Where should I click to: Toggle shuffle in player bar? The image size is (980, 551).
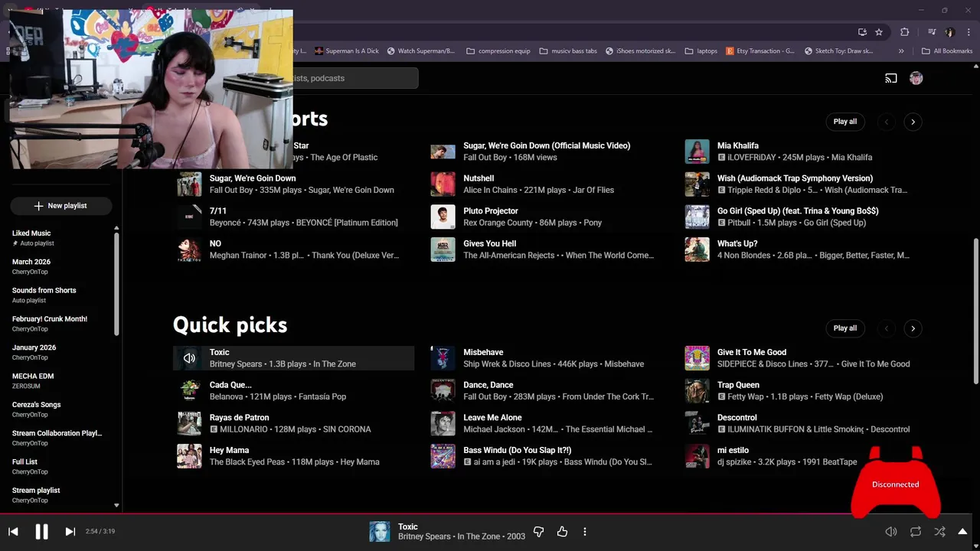[x=939, y=531]
